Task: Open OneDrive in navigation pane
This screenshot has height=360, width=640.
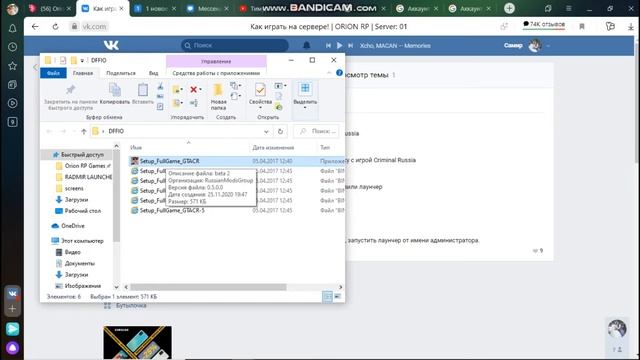Action: pos(73,226)
